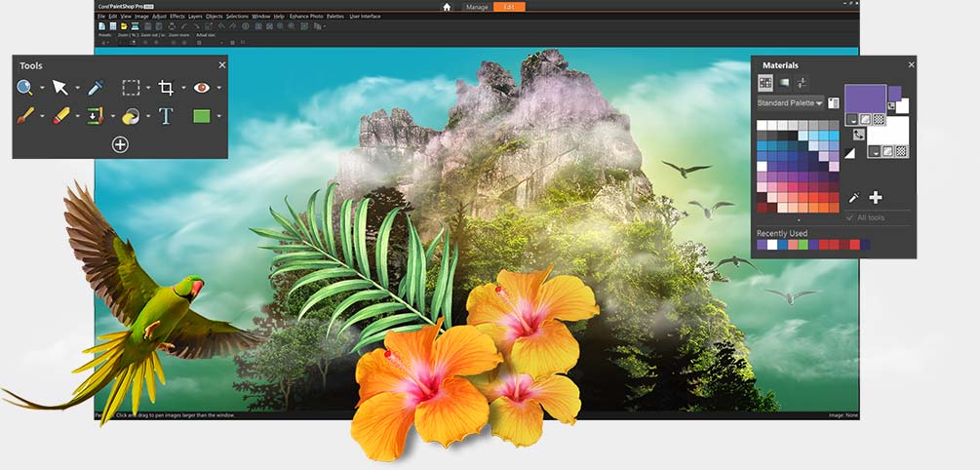Pick the white swatch in Recently Used
The image size is (980, 470).
point(772,245)
